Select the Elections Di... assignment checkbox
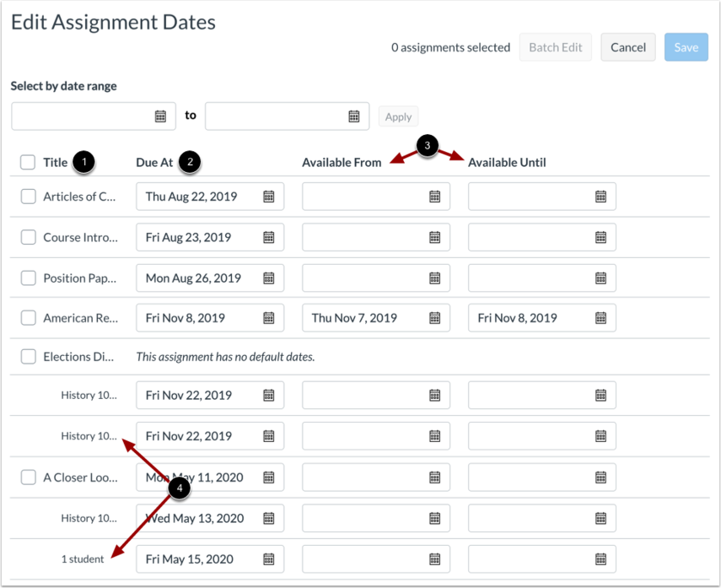 pos(28,357)
